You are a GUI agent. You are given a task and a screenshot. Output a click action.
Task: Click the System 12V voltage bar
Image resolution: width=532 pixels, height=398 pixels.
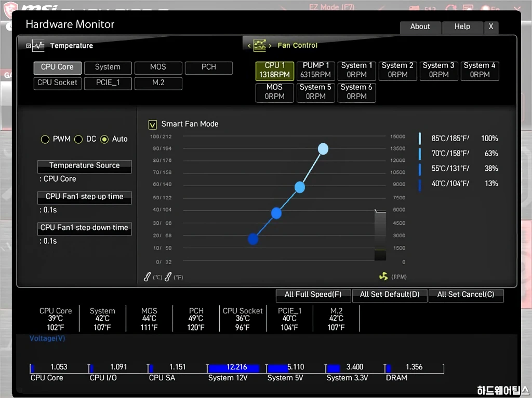coord(233,368)
